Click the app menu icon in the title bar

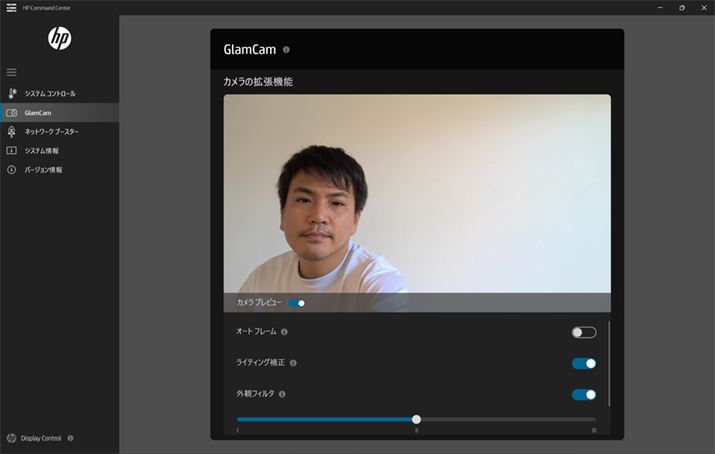11,7
